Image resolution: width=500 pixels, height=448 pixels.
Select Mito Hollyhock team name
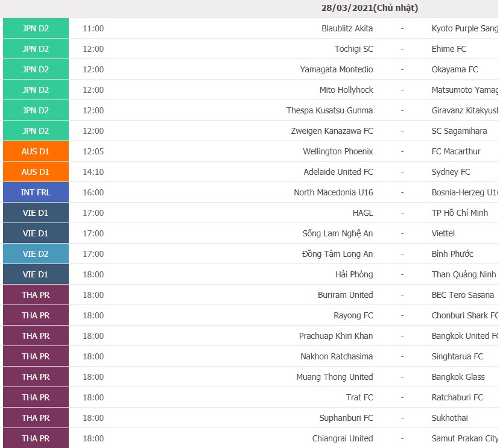346,90
